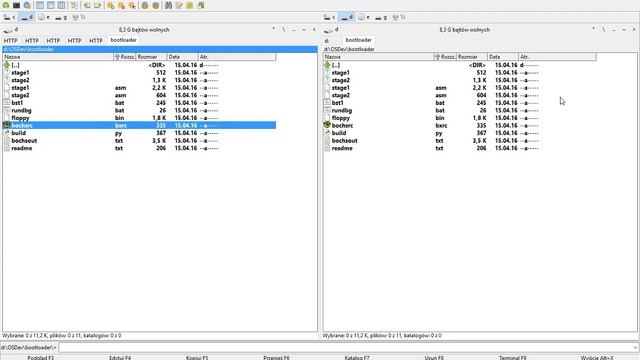Select bochsrc bxrc file in right panel
Screen dimensions: 640x360
460,125
